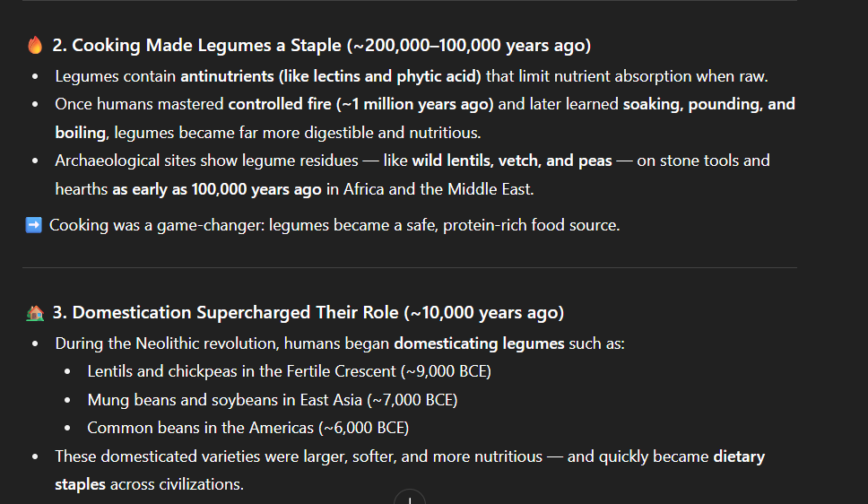Click the "Cooking was a game-changer" summary line

point(334,225)
